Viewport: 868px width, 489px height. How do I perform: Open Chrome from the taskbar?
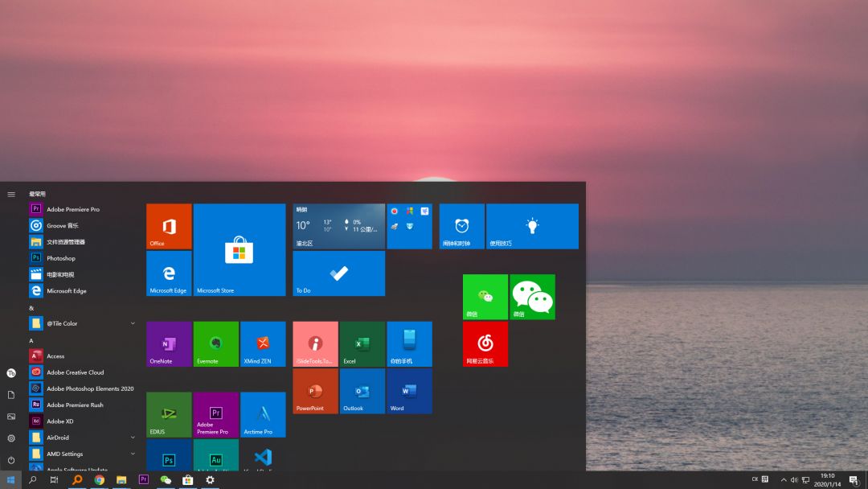(99, 480)
